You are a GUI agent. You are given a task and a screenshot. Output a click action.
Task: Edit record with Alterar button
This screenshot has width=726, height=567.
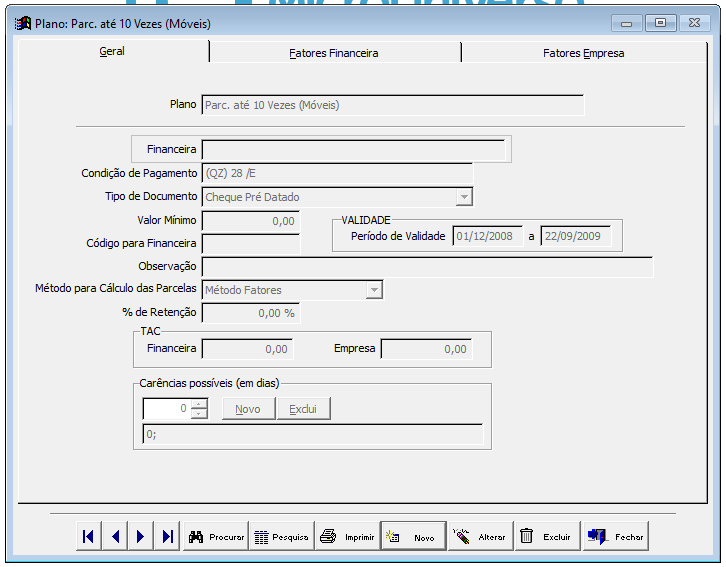(479, 537)
